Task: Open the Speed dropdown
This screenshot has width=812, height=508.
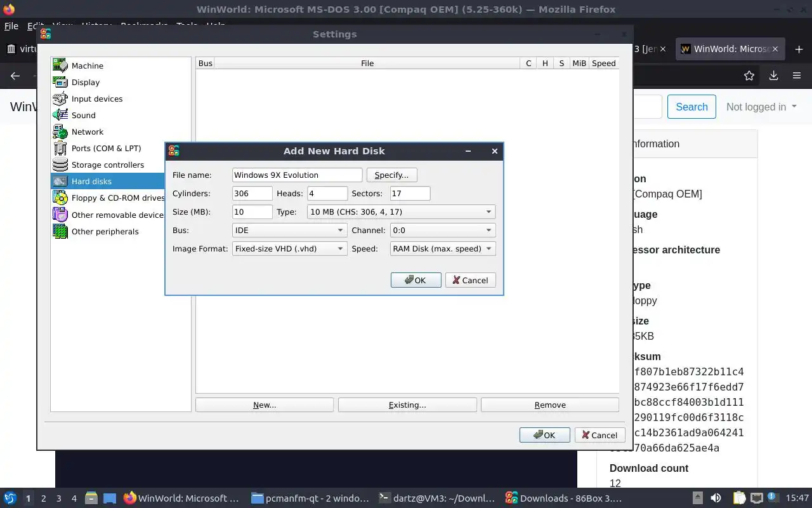Action: tap(443, 248)
